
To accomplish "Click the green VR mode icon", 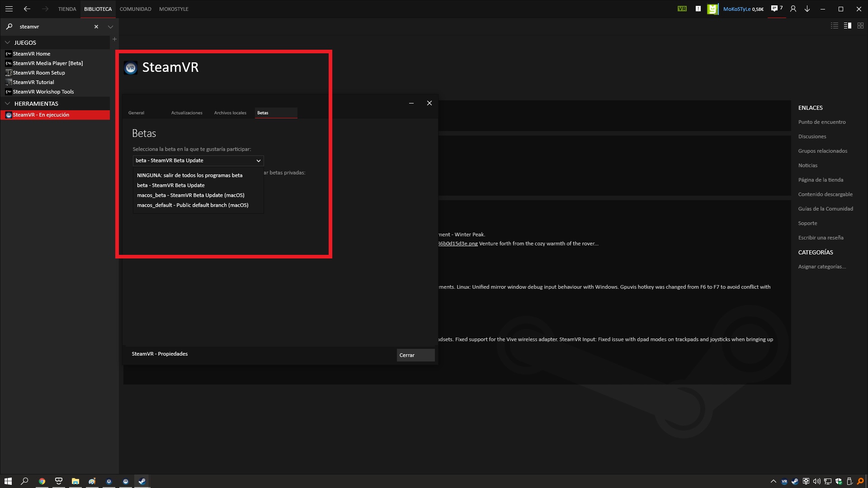I will click(x=682, y=9).
